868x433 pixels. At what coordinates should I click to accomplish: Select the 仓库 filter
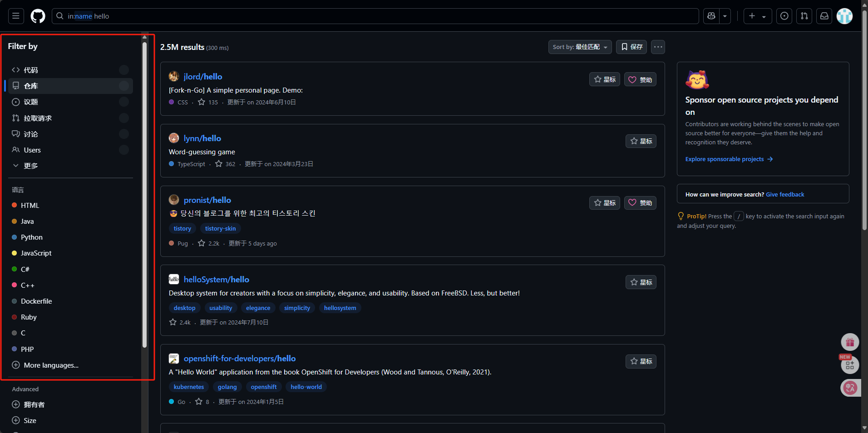pyautogui.click(x=70, y=86)
